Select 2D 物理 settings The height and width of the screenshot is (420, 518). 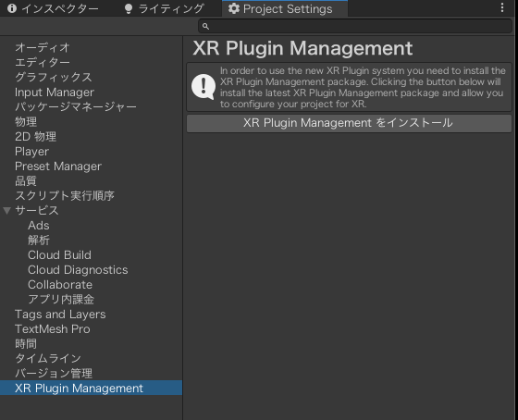coord(36,137)
